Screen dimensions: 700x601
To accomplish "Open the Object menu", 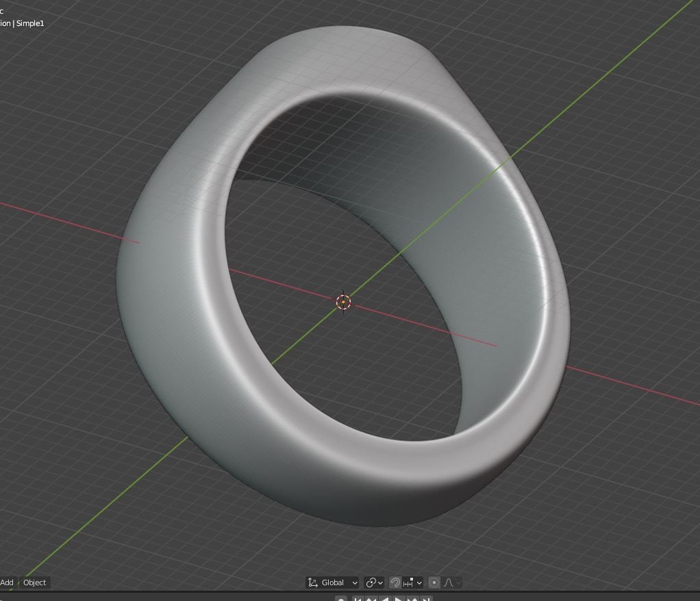I will click(x=34, y=583).
